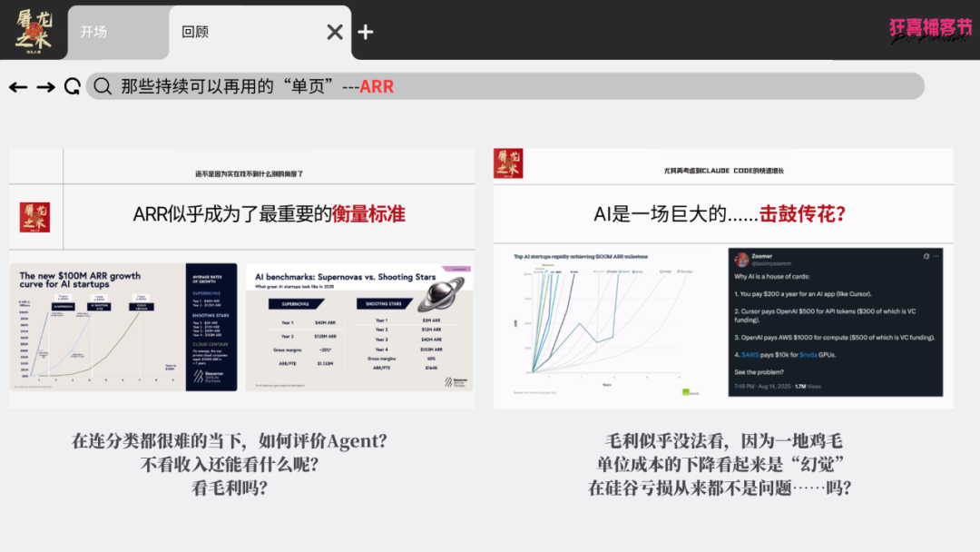Click 'See the problem?' line in tweet
The height and width of the screenshot is (552, 980).
pyautogui.click(x=759, y=372)
